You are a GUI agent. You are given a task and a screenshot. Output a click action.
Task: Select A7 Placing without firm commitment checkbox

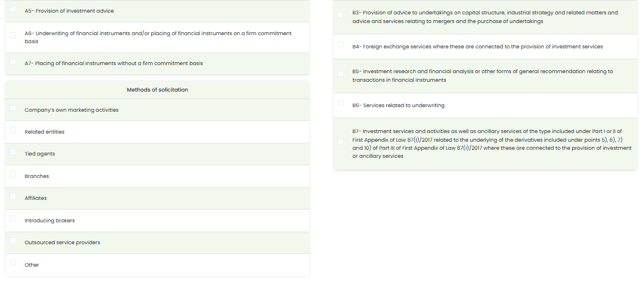click(13, 62)
